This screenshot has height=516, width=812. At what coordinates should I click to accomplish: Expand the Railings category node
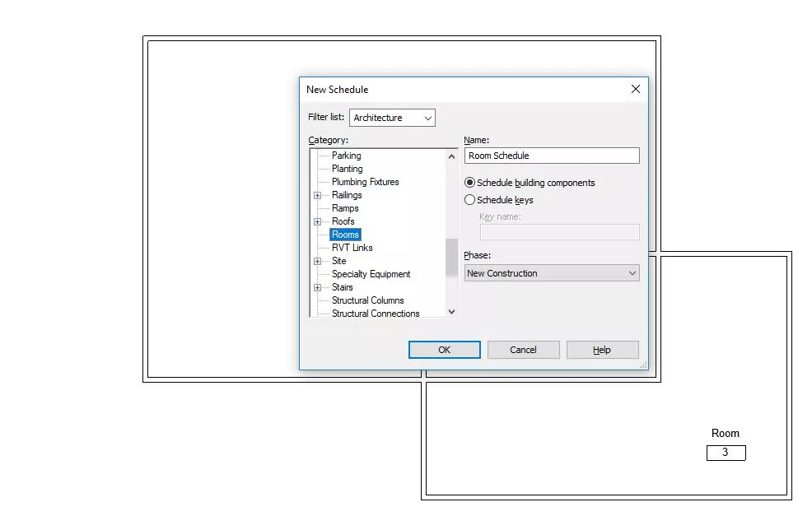tap(317, 195)
